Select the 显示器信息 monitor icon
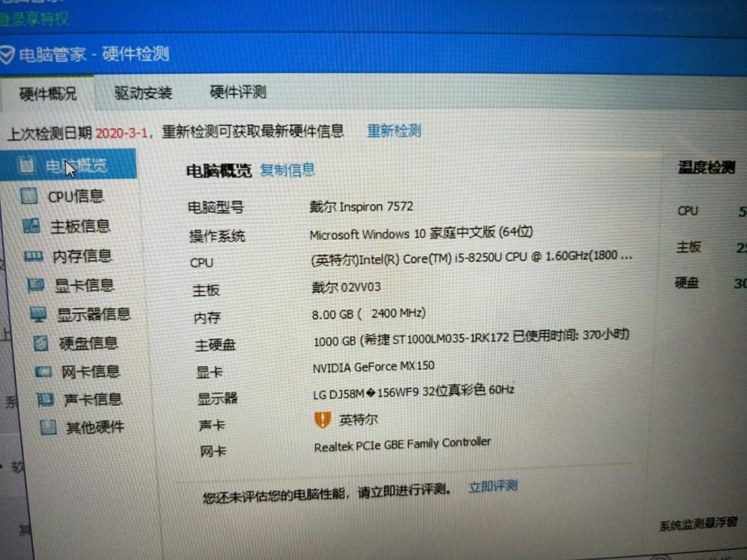747x560 pixels. [x=77, y=314]
